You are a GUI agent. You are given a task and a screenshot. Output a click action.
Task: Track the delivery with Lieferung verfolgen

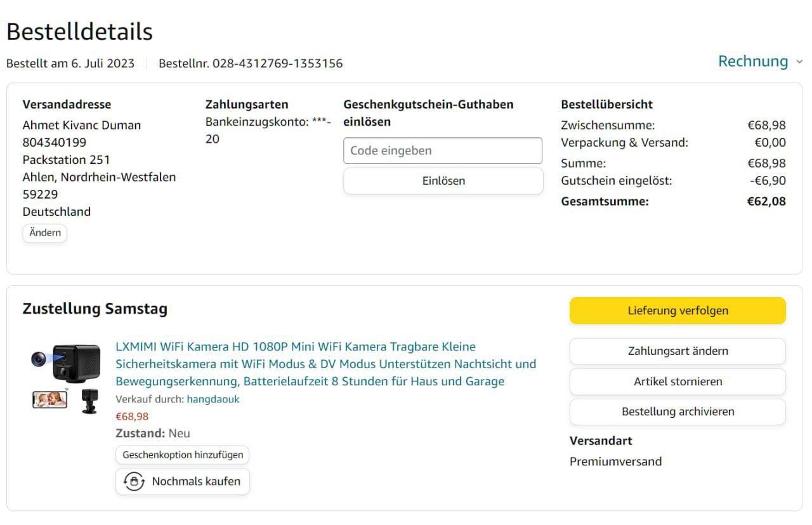678,311
